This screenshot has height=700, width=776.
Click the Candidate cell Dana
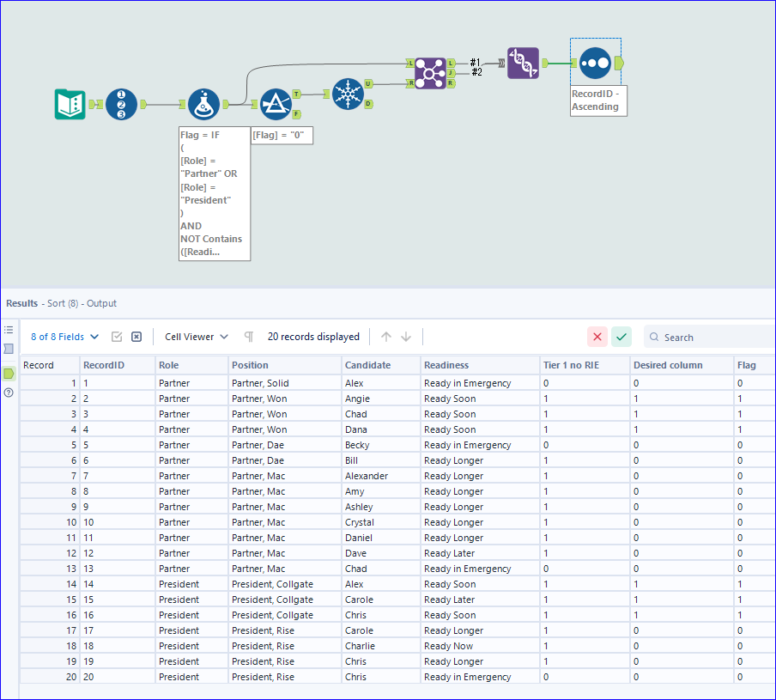coord(381,429)
